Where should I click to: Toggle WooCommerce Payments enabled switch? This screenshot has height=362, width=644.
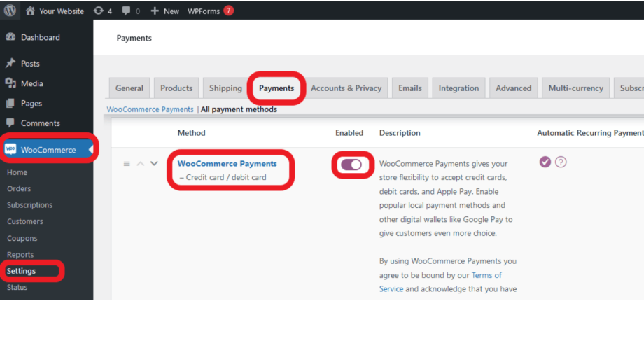(351, 165)
